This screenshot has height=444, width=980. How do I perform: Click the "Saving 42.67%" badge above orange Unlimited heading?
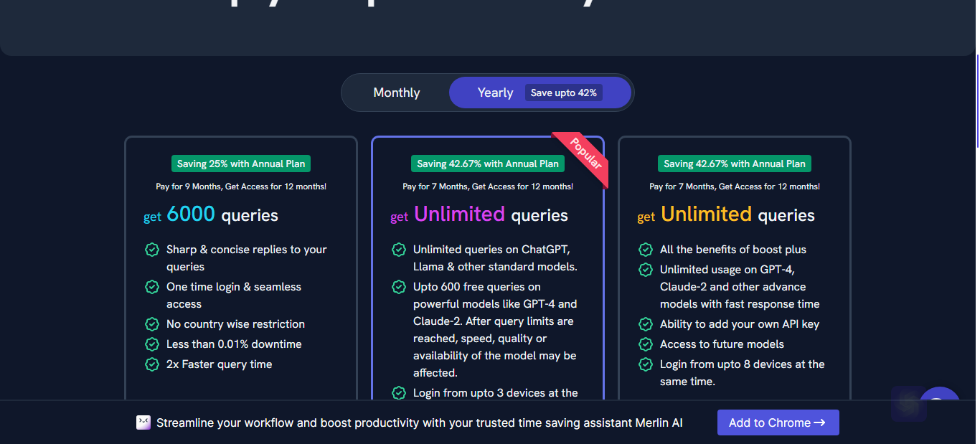point(735,164)
